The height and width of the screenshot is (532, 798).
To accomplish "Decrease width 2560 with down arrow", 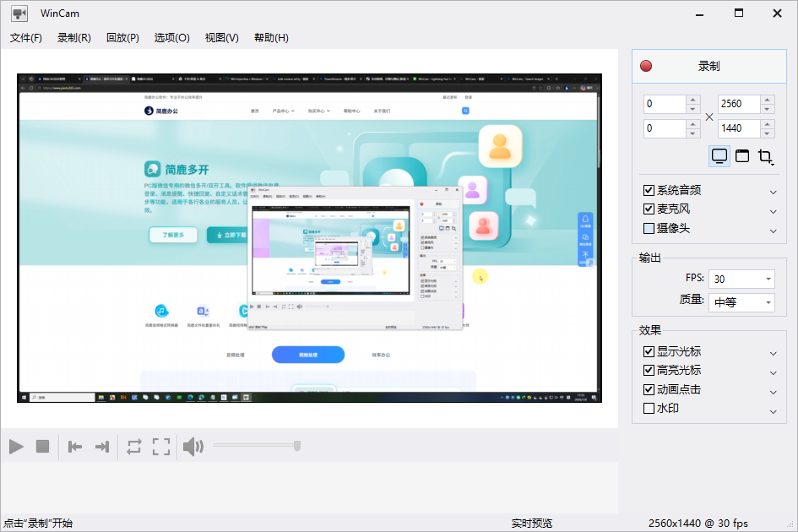I will (767, 109).
